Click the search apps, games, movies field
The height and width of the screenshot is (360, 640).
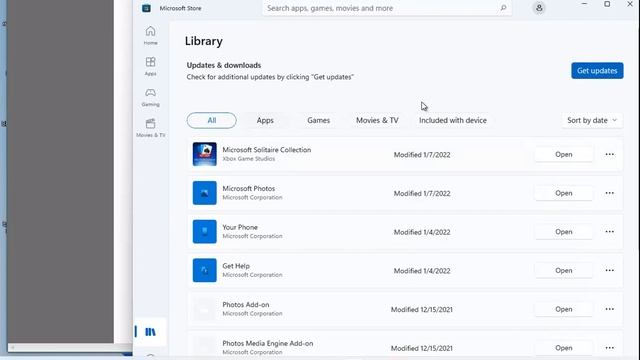(387, 8)
